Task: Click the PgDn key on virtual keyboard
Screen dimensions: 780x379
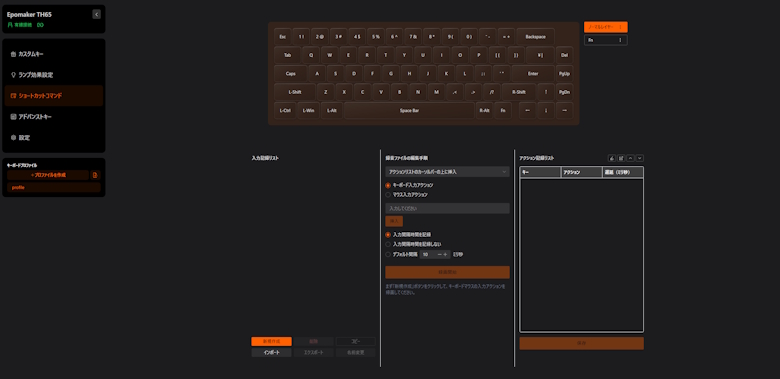Action: 565,92
